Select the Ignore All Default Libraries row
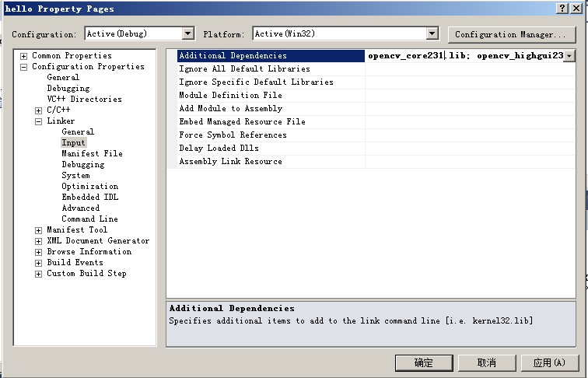The image size is (588, 378). click(271, 69)
